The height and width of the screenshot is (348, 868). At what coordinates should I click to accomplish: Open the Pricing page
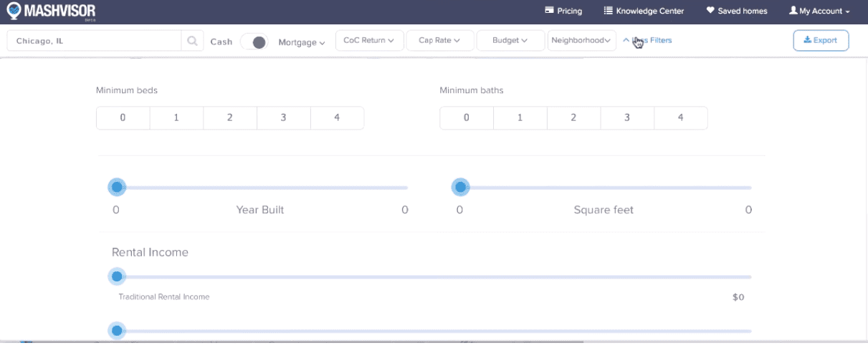[563, 11]
